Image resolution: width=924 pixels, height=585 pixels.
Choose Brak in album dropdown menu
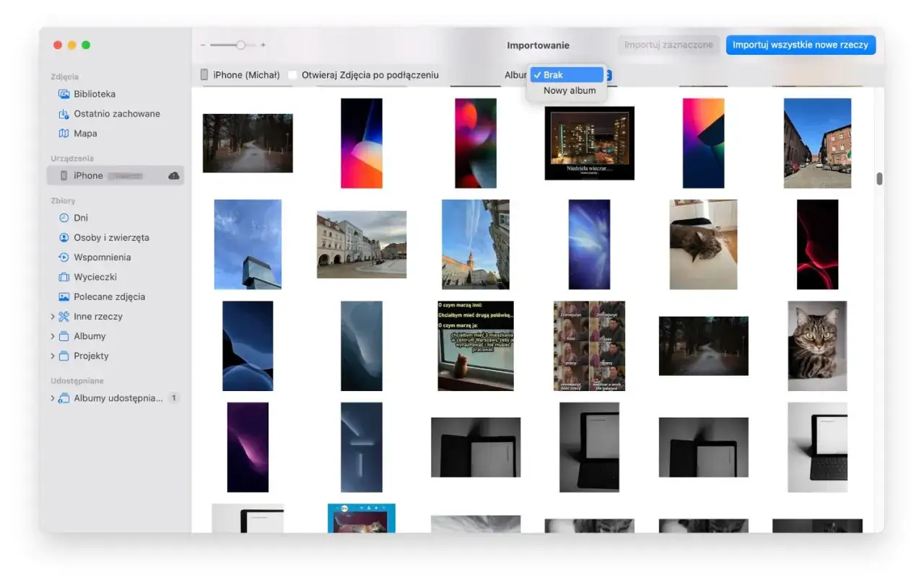[567, 75]
